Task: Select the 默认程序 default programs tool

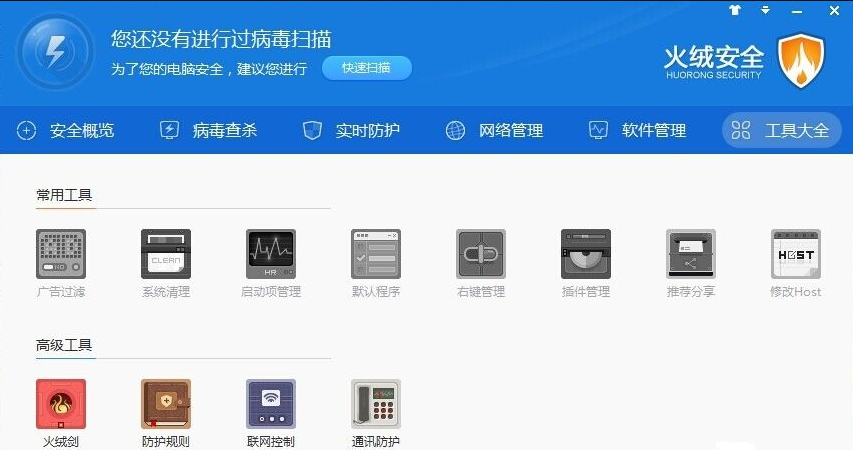Action: coord(376,254)
